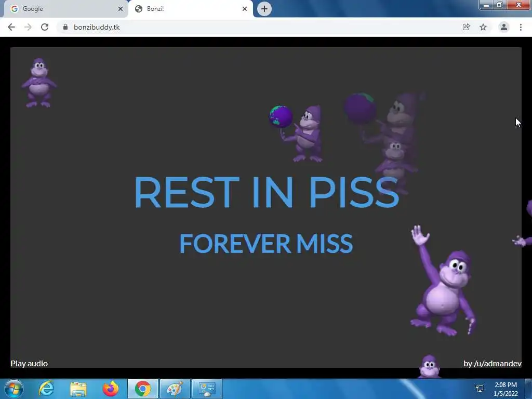Open the by /u/admandev credit link
Screen dimensions: 532x399
coord(493,363)
